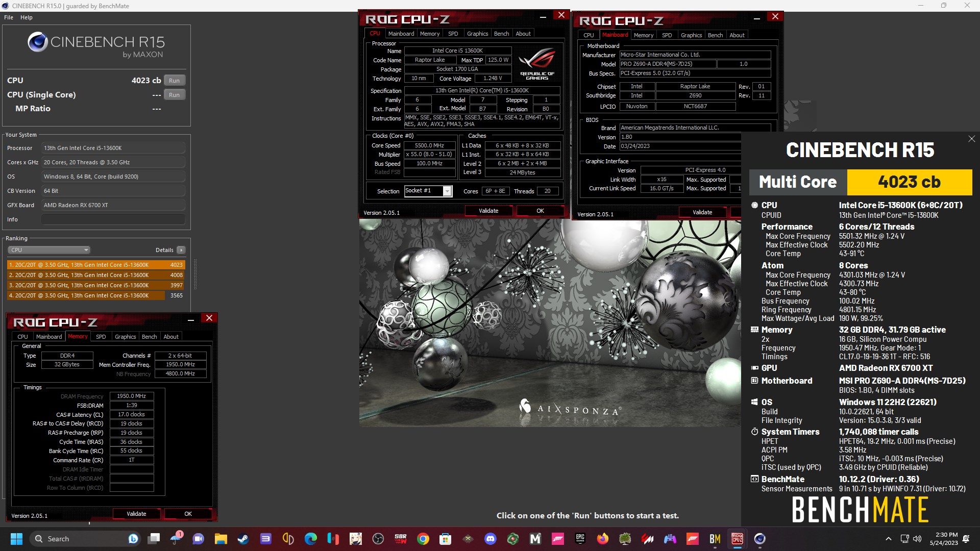Open the Windows Start menu
Screen dimensions: 980x551
pyautogui.click(x=16, y=539)
